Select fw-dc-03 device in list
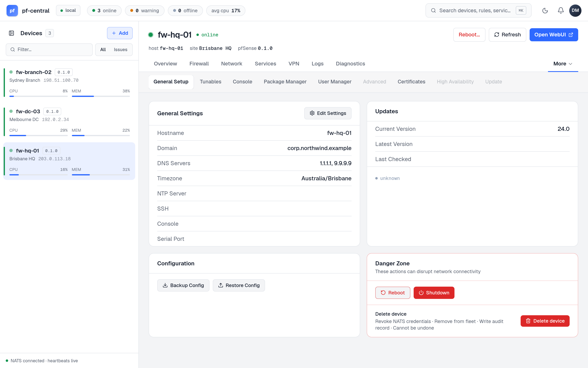 click(69, 122)
